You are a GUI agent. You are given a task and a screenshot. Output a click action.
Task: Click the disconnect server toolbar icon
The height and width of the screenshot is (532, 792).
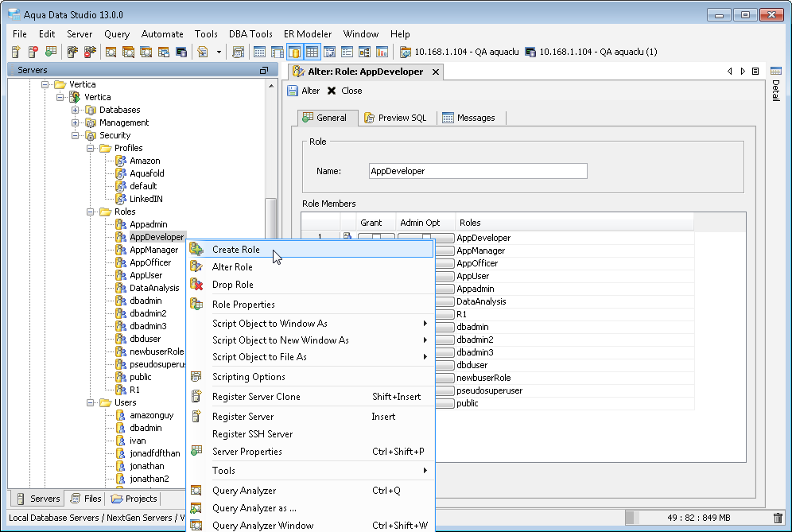pyautogui.click(x=90, y=52)
